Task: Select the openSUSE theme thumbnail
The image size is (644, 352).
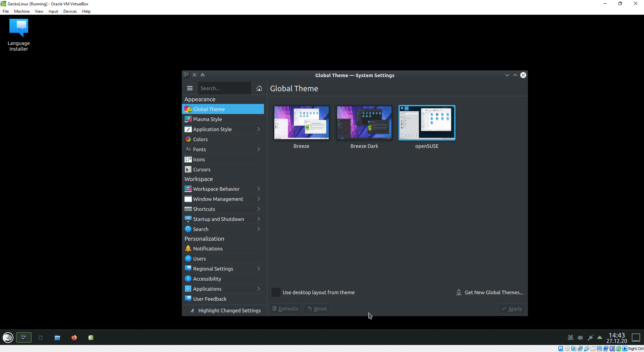Action: click(x=427, y=123)
